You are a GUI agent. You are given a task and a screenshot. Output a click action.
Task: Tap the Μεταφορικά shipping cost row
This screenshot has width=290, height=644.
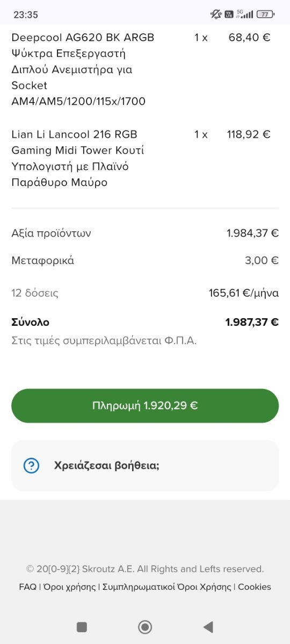(x=145, y=261)
